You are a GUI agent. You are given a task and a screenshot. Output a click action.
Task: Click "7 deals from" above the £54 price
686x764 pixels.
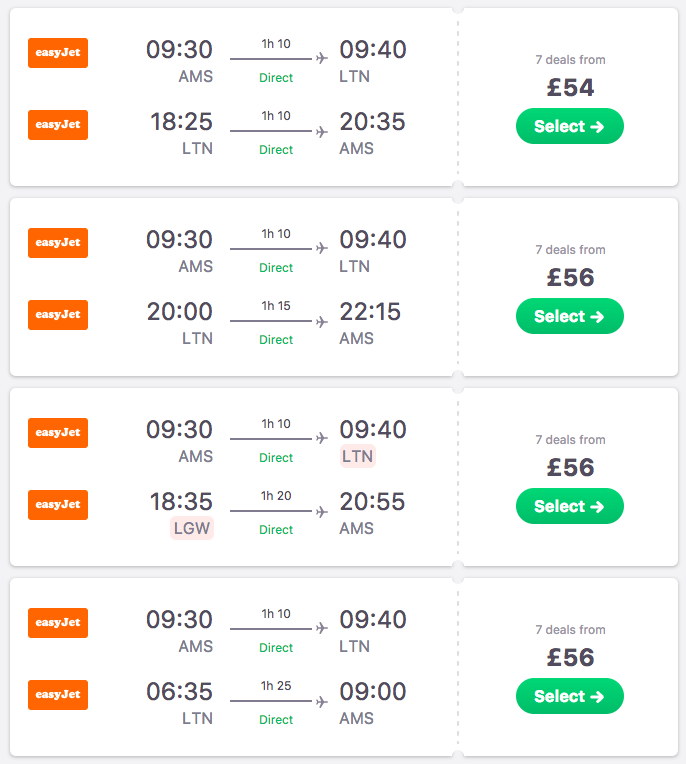pyautogui.click(x=570, y=60)
